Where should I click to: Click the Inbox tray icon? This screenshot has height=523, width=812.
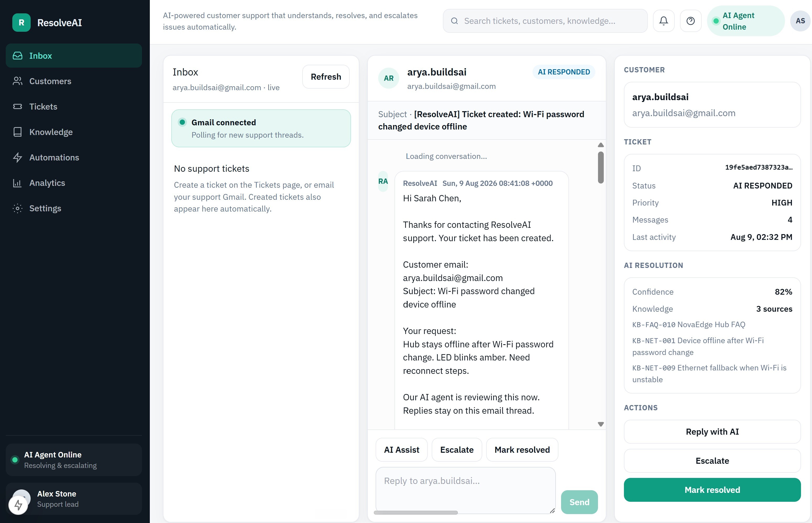[x=17, y=55]
